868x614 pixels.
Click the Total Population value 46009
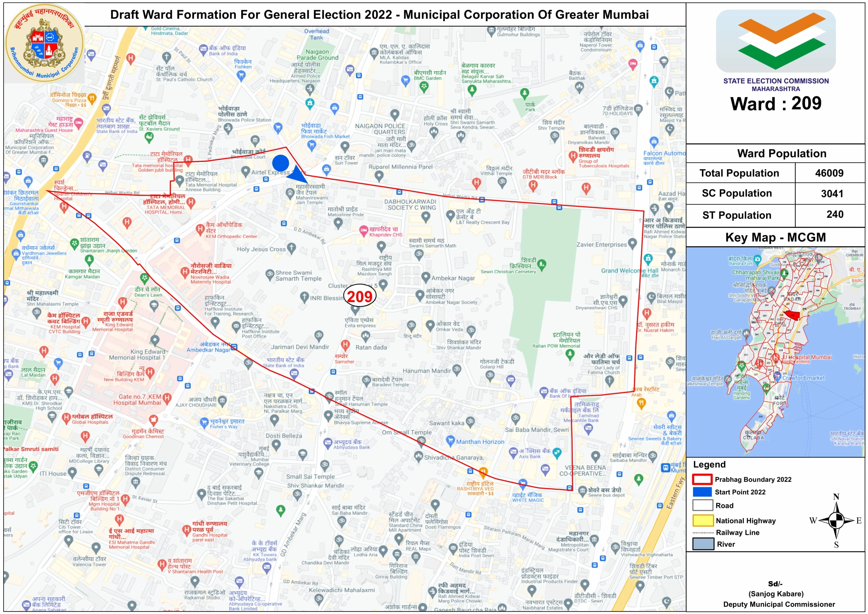(x=829, y=173)
